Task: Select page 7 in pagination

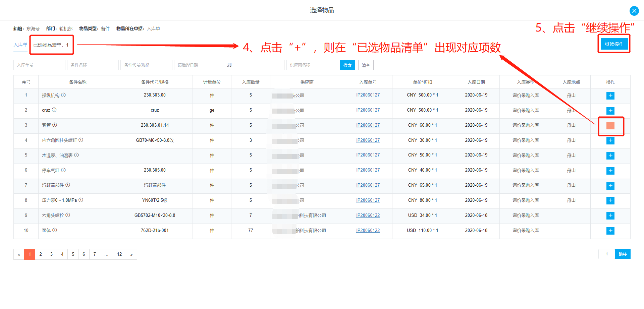Action: [95, 254]
